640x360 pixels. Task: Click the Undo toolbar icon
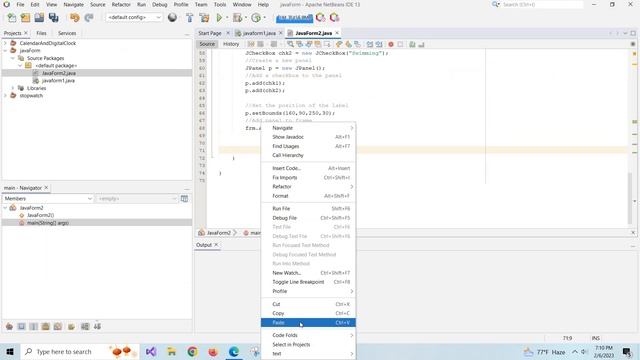click(x=74, y=18)
